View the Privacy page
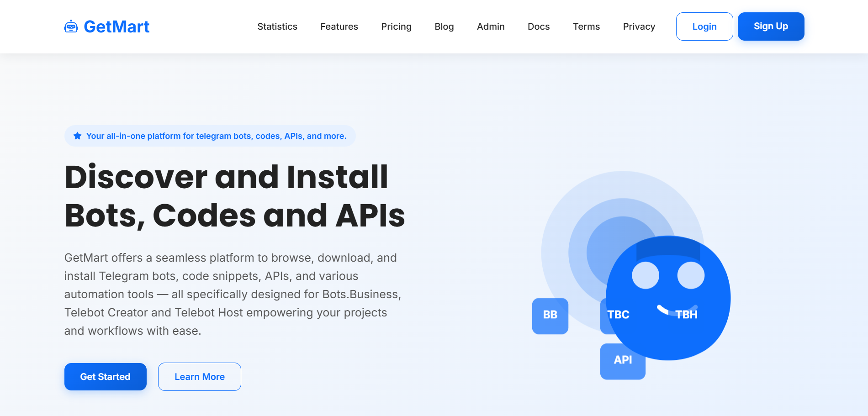The image size is (868, 416). 639,26
